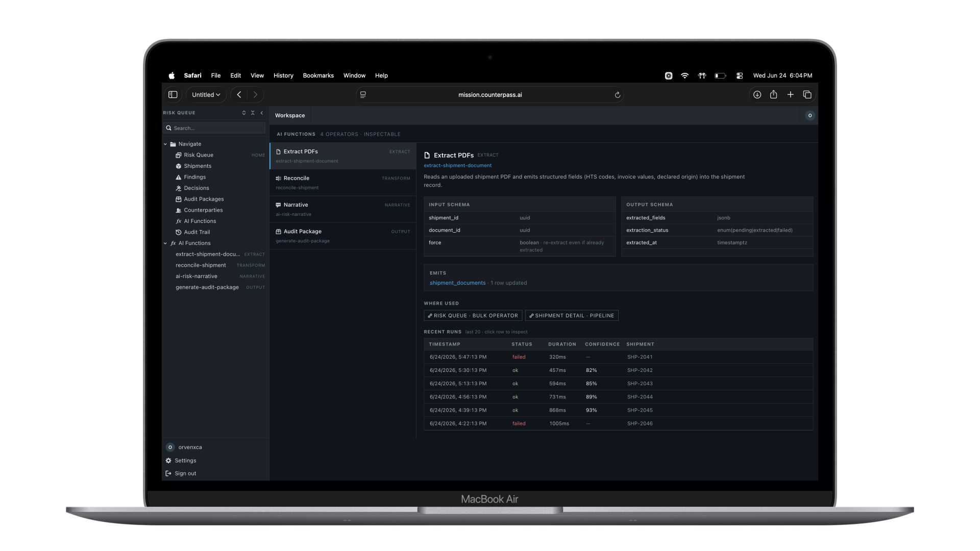
Task: Open website settings icon in address bar
Action: tap(363, 95)
